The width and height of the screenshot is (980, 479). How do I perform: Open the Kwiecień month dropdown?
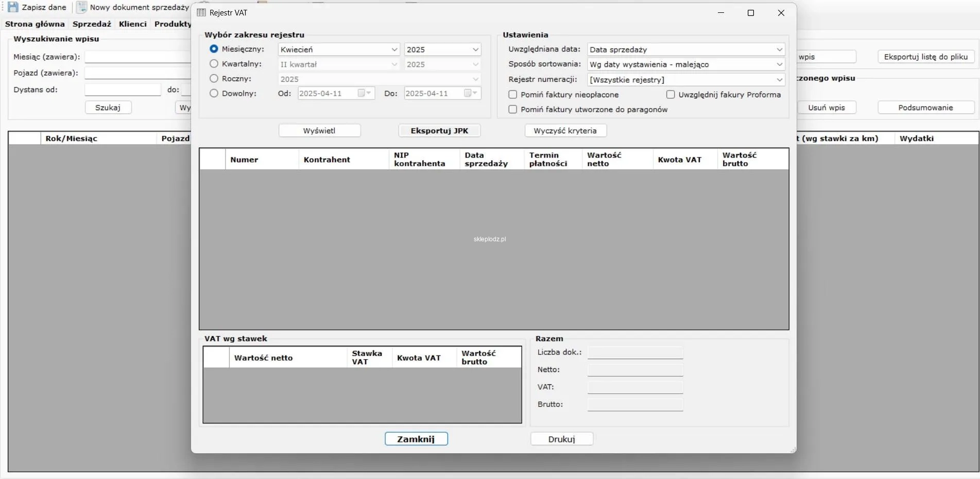(x=338, y=49)
